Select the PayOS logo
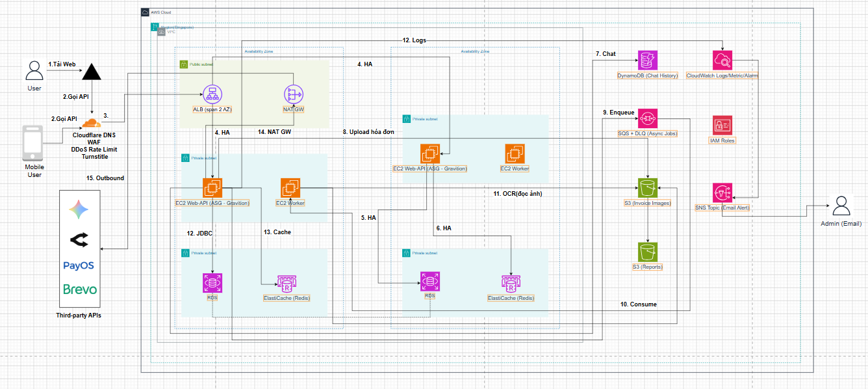Image resolution: width=868 pixels, height=389 pixels. pos(79,265)
